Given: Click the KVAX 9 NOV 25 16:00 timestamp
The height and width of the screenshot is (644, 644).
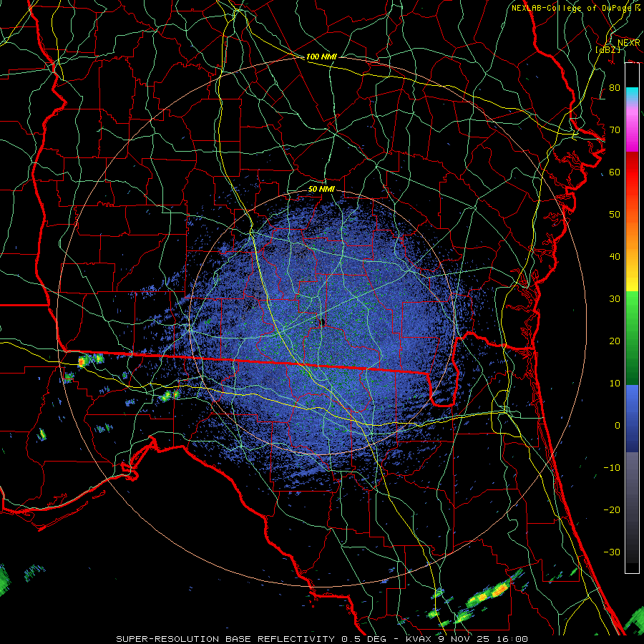Looking at the screenshot, I should click(467, 639).
